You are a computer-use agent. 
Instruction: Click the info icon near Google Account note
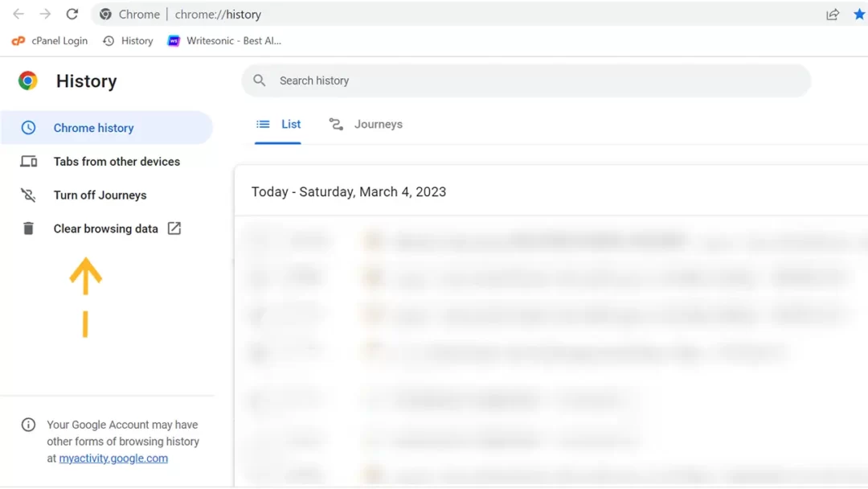pyautogui.click(x=28, y=425)
